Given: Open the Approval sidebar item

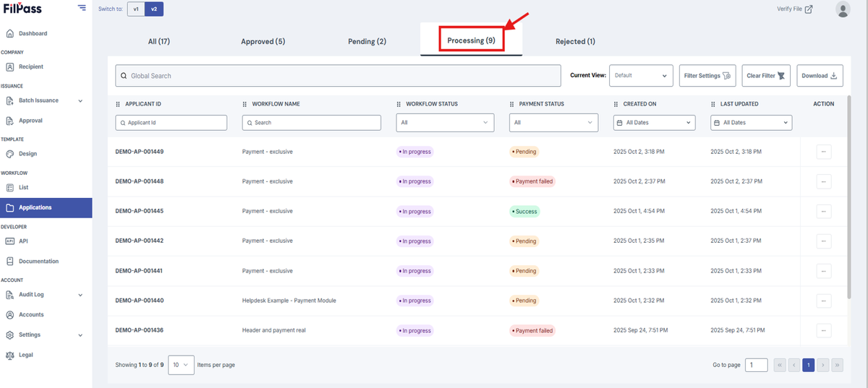Looking at the screenshot, I should coord(30,121).
